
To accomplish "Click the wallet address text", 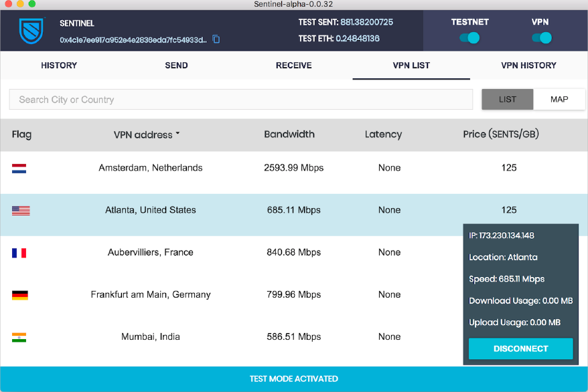I will (133, 39).
